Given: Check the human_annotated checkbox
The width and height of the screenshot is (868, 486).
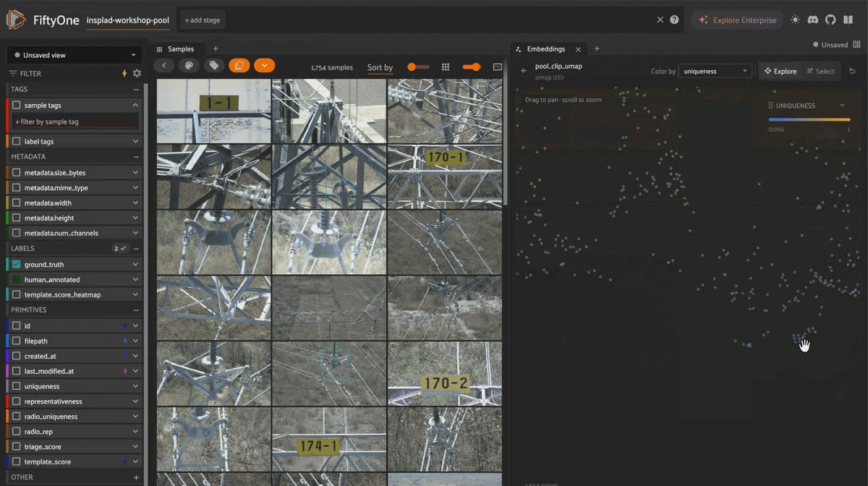Looking at the screenshot, I should pos(17,280).
